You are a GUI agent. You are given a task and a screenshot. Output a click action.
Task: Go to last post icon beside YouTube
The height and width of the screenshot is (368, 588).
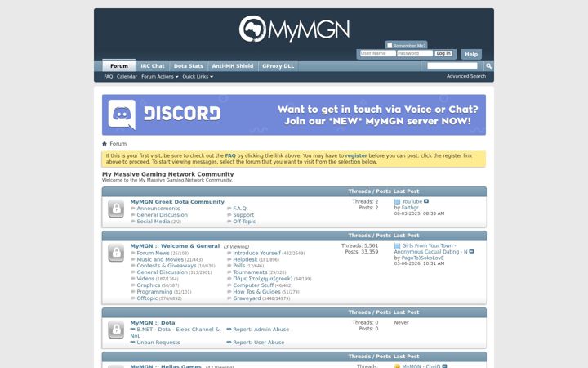(x=426, y=201)
